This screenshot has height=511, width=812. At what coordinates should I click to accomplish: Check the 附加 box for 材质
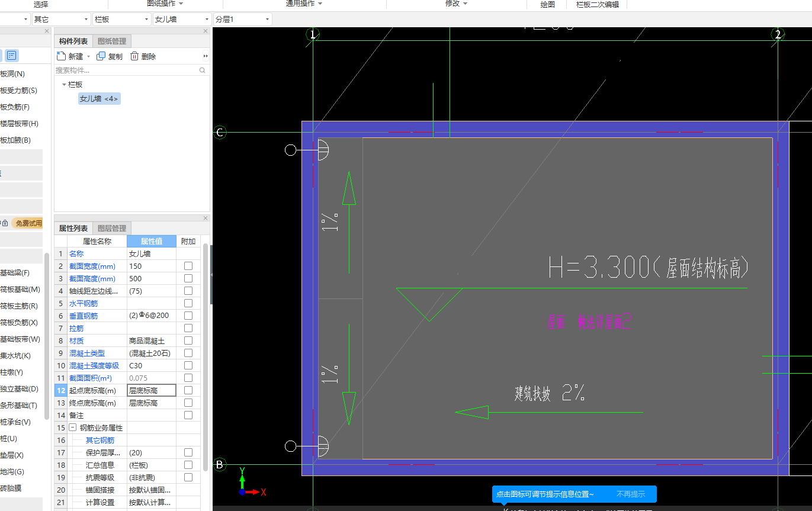pos(188,340)
